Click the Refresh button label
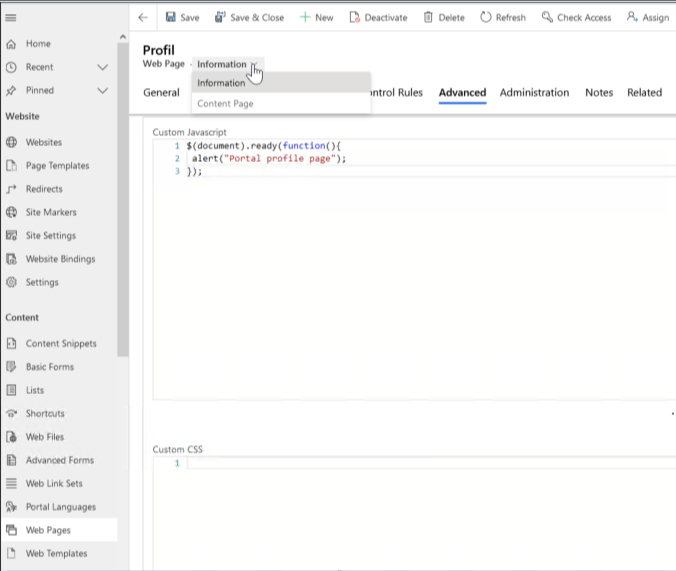676x571 pixels. click(510, 18)
